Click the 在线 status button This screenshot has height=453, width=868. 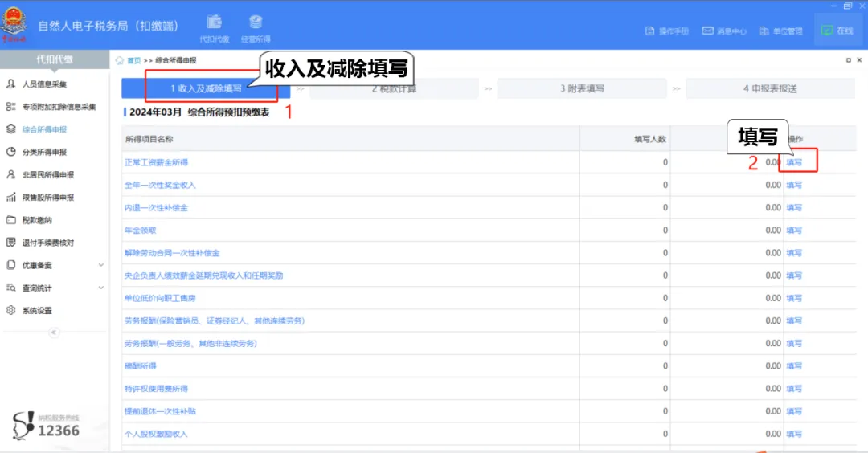coord(837,31)
